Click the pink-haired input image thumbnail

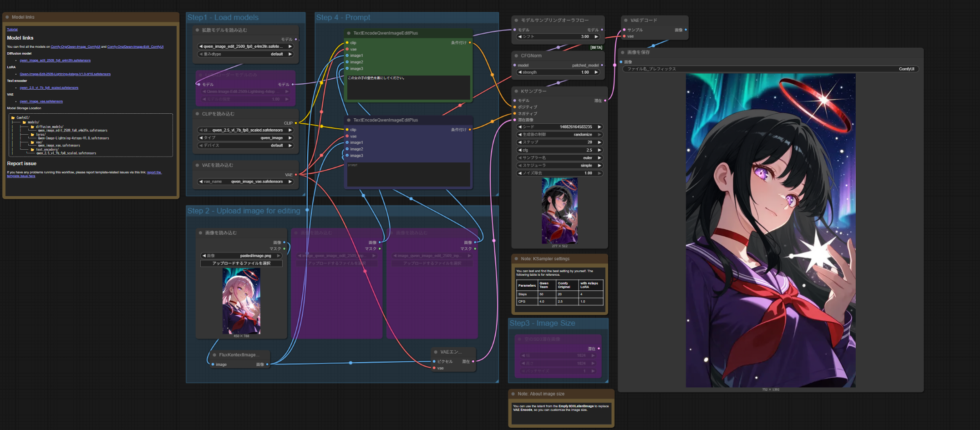(241, 301)
